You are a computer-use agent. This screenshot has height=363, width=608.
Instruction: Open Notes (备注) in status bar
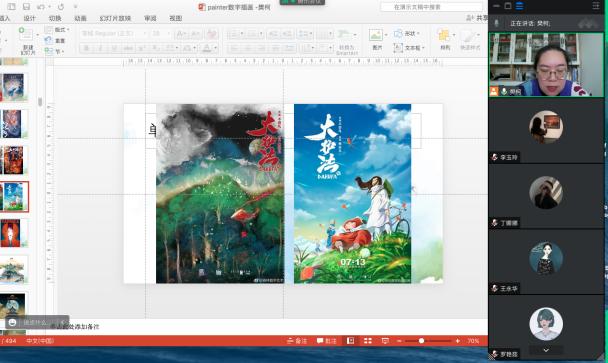(297, 341)
